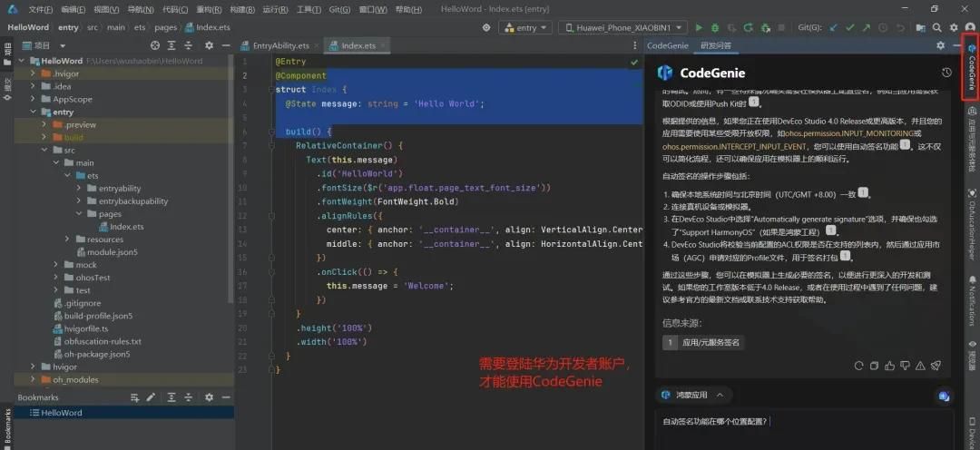Open CodeGenie chat history clock icon
This screenshot has width=980, height=450.
pos(946,73)
